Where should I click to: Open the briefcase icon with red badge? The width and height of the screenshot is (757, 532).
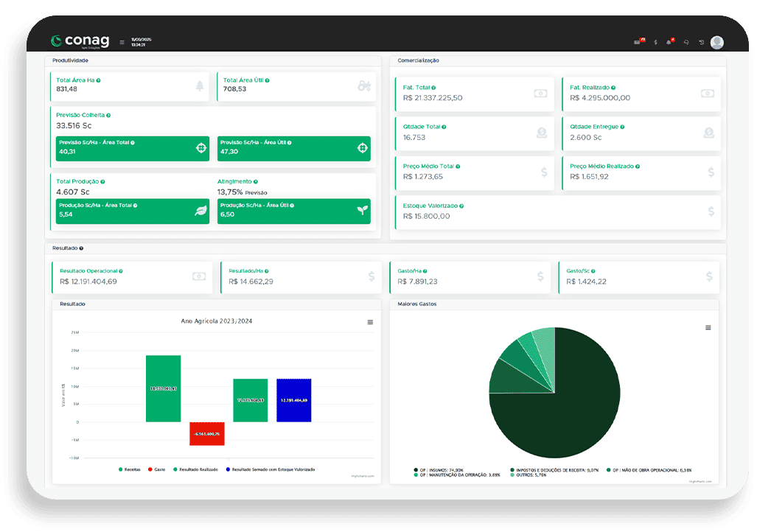point(638,42)
